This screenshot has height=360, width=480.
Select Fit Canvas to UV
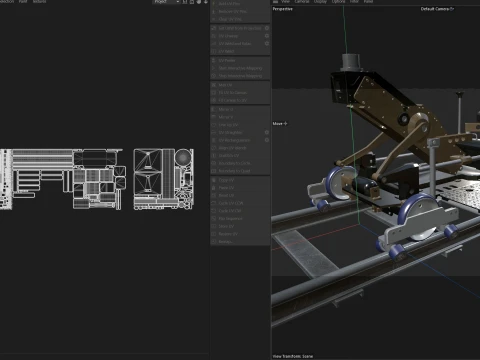pos(240,100)
